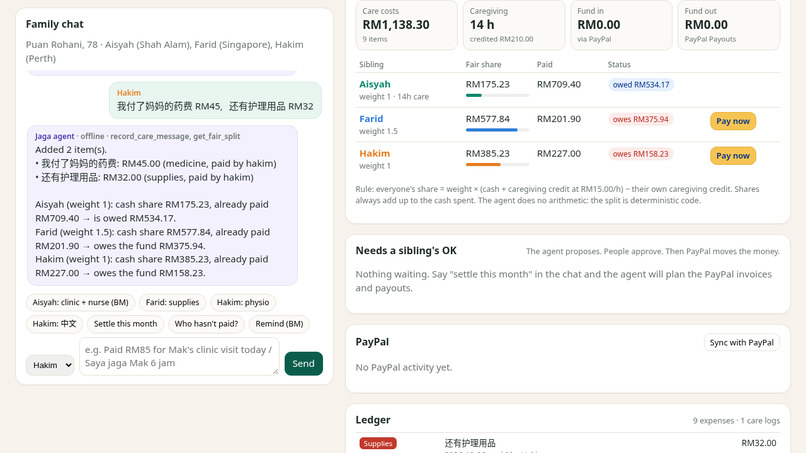Open the Care costs RM1,138.30 card
Viewport: 806px width, 453px height.
(x=406, y=25)
